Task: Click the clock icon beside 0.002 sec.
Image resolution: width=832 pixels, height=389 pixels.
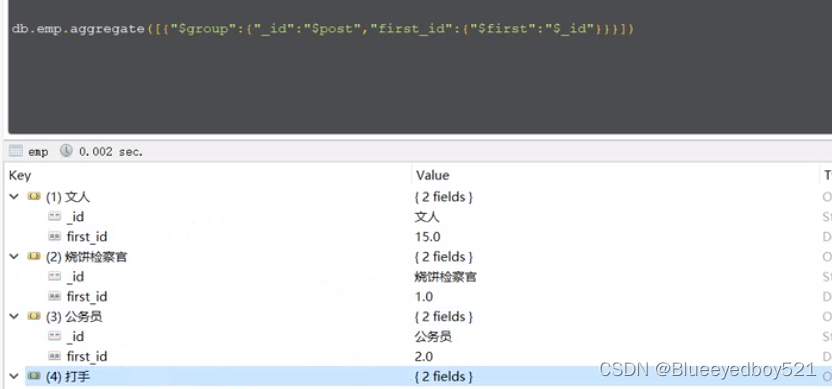Action: [66, 151]
